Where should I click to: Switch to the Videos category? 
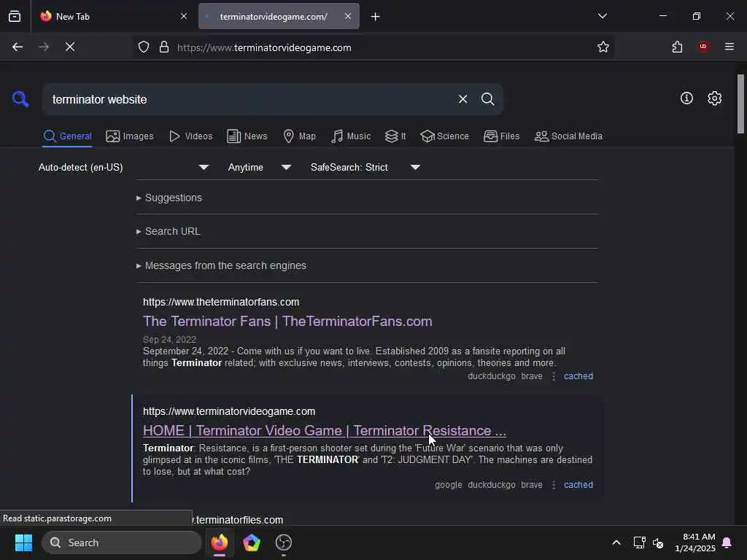tap(191, 136)
